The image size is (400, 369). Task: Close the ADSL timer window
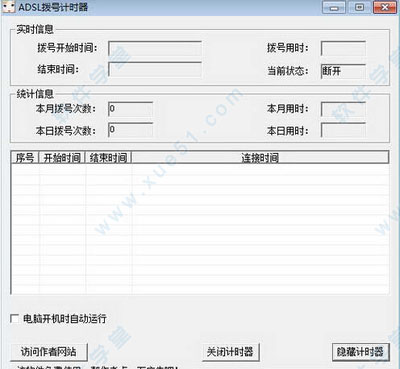coord(385,7)
